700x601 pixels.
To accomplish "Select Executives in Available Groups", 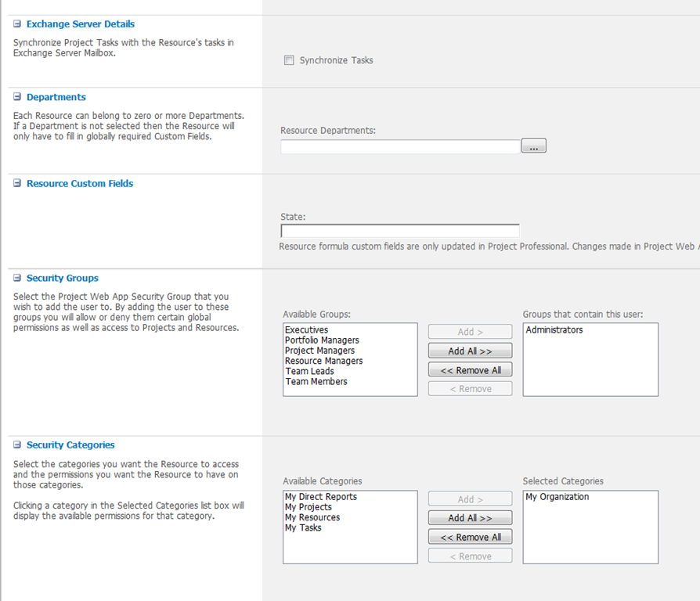I will 307,330.
